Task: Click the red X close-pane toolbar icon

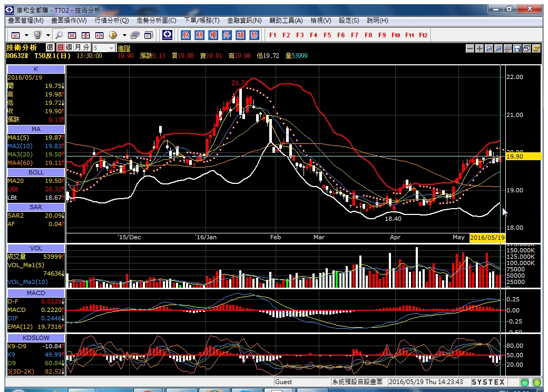Action: [72, 35]
